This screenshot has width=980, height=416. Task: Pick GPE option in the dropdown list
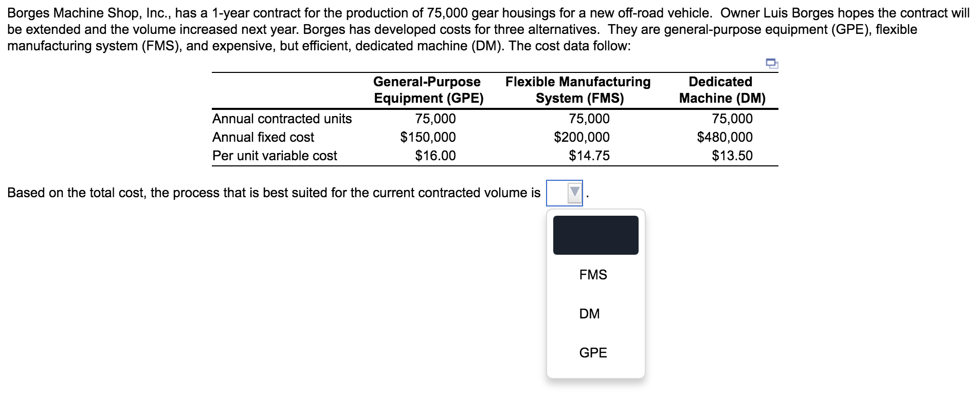[593, 353]
